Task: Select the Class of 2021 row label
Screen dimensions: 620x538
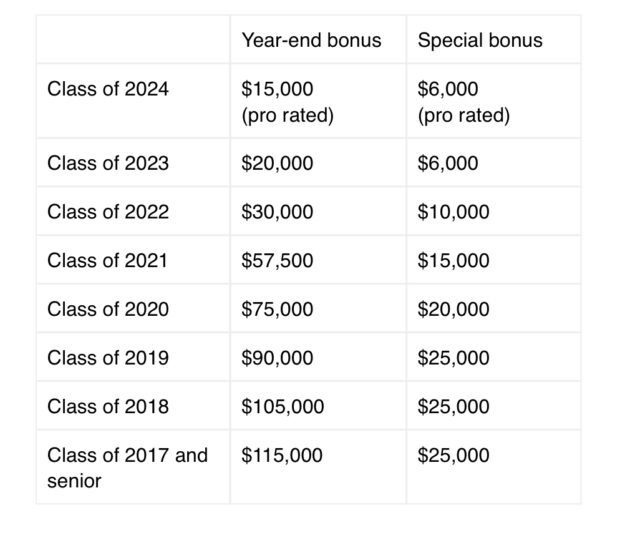Action: tap(107, 260)
